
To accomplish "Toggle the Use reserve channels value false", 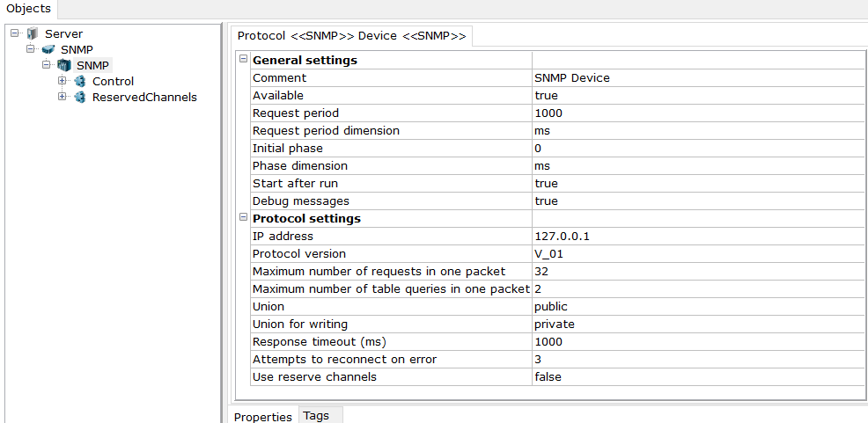I will pyautogui.click(x=697, y=377).
